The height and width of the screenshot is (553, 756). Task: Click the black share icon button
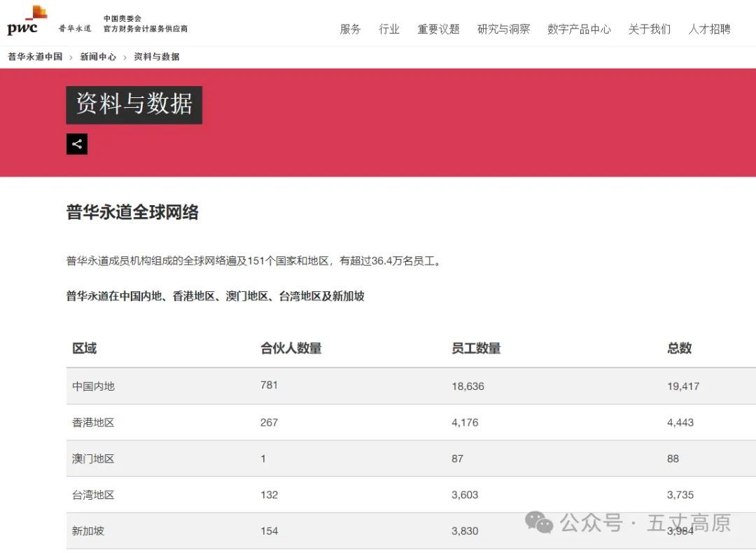pyautogui.click(x=77, y=144)
